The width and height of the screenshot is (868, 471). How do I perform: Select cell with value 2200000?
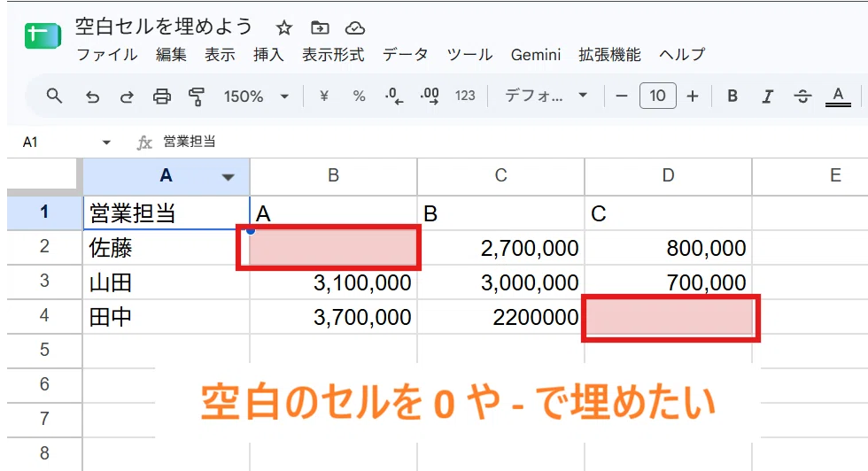tap(501, 317)
